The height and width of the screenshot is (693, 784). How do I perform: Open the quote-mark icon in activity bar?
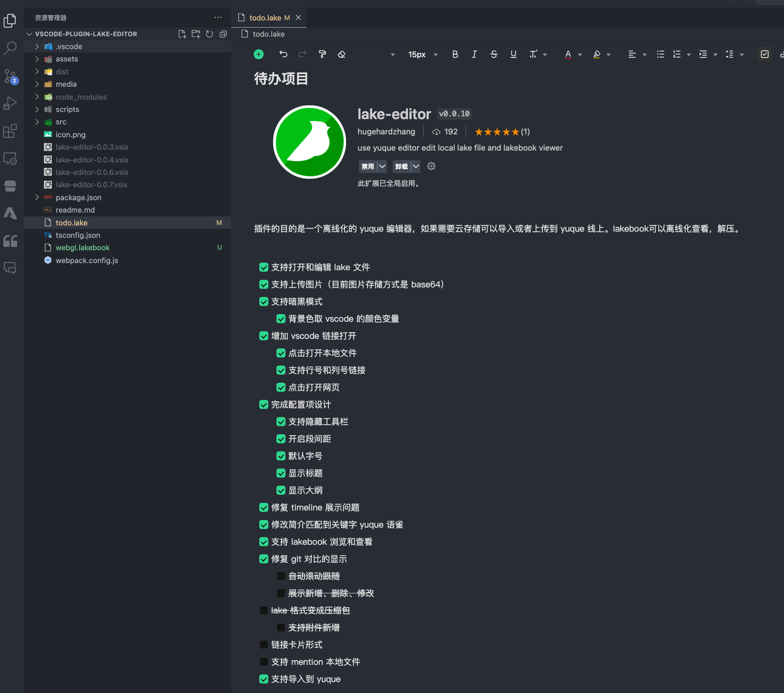(10, 241)
